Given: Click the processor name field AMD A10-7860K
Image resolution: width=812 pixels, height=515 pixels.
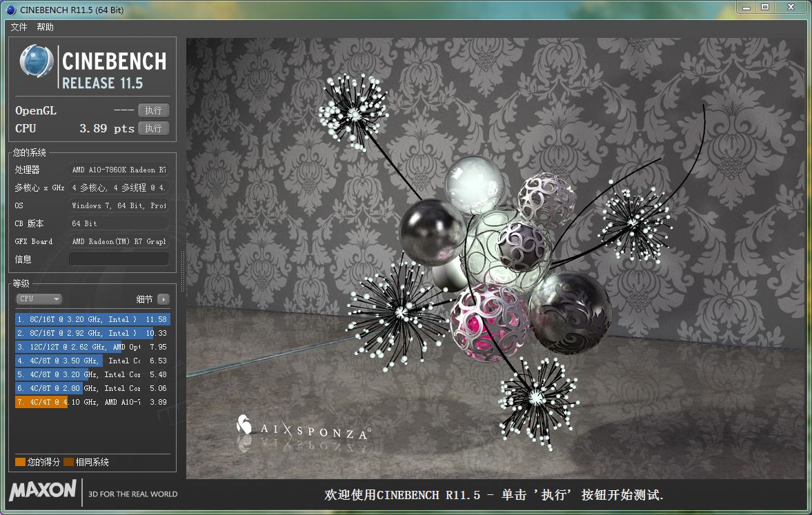Looking at the screenshot, I should 119,170.
